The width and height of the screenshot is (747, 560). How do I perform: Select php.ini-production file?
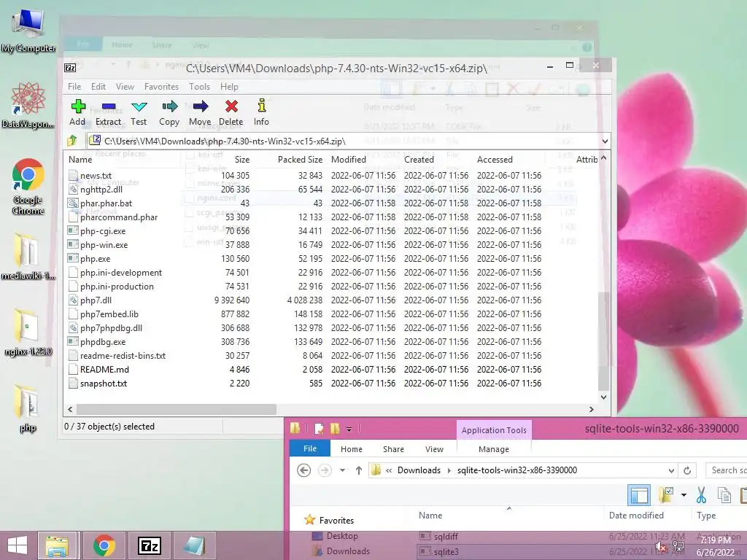117,286
